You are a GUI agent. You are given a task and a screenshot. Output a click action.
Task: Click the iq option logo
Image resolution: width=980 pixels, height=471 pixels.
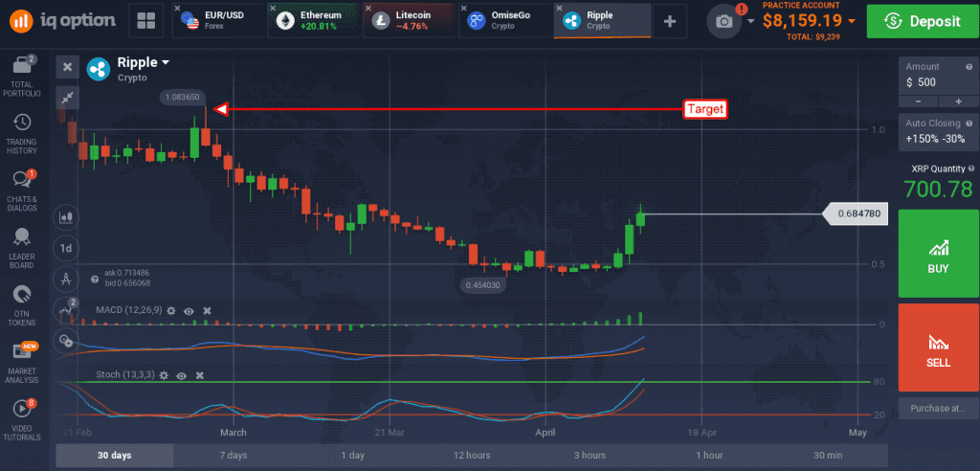tap(62, 21)
